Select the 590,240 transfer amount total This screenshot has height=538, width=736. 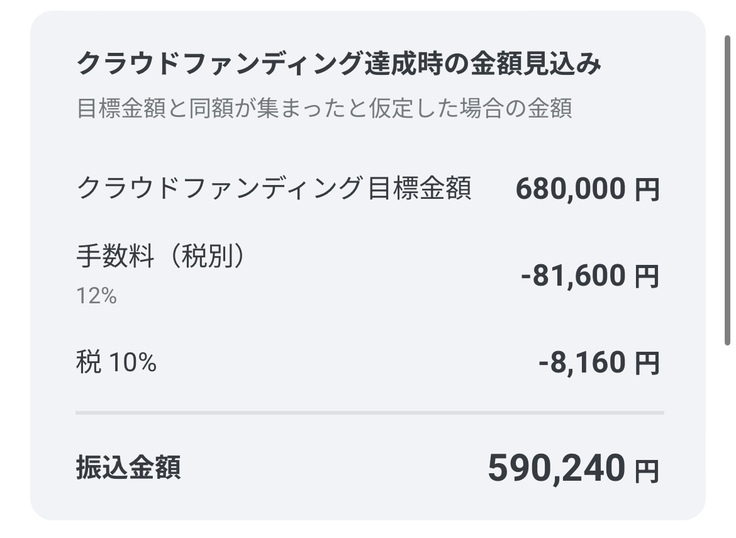click(x=557, y=467)
